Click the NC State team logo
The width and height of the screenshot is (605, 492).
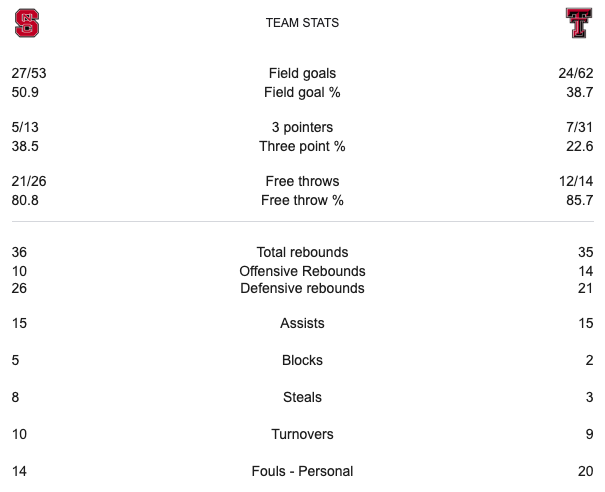27,23
